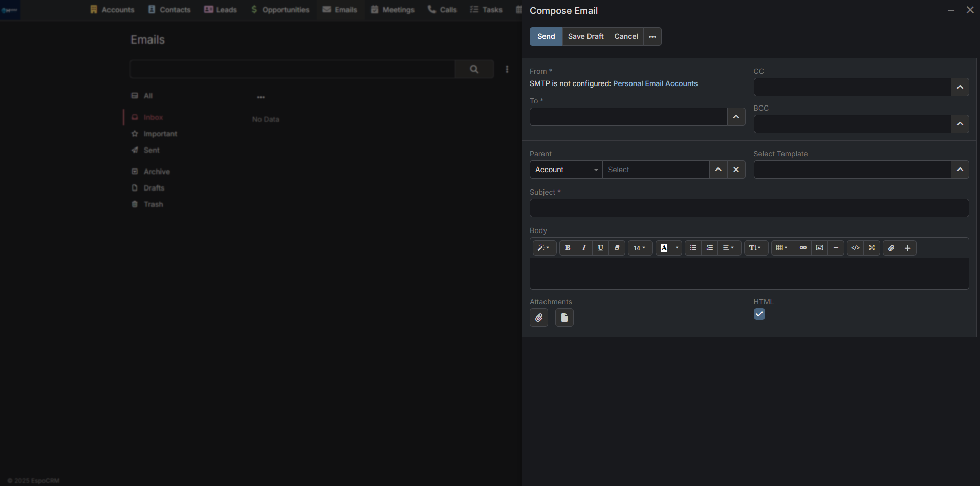Insert an unordered bullet list

click(693, 248)
